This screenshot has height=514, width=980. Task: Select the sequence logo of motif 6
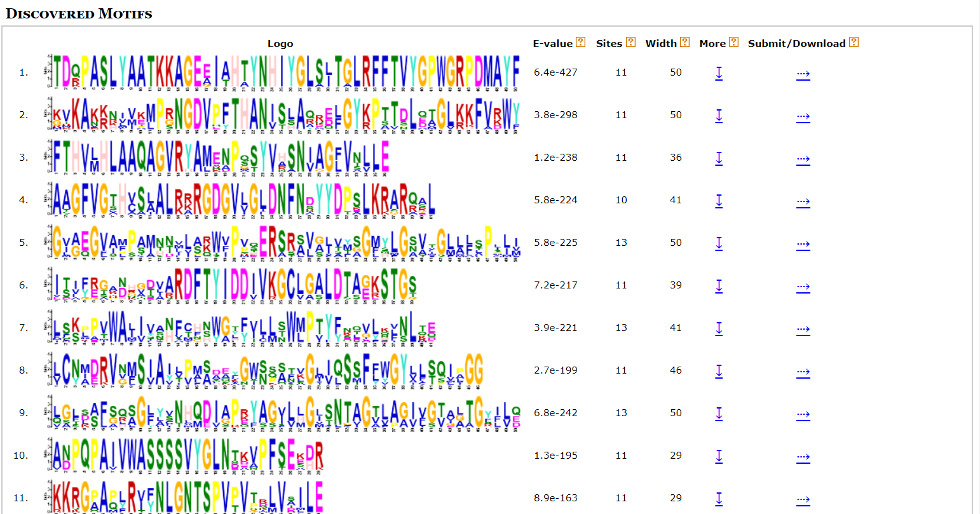coord(231,285)
